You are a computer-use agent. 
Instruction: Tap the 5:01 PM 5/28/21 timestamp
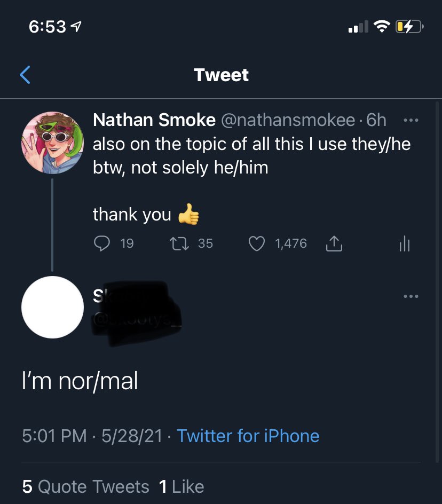click(x=92, y=436)
